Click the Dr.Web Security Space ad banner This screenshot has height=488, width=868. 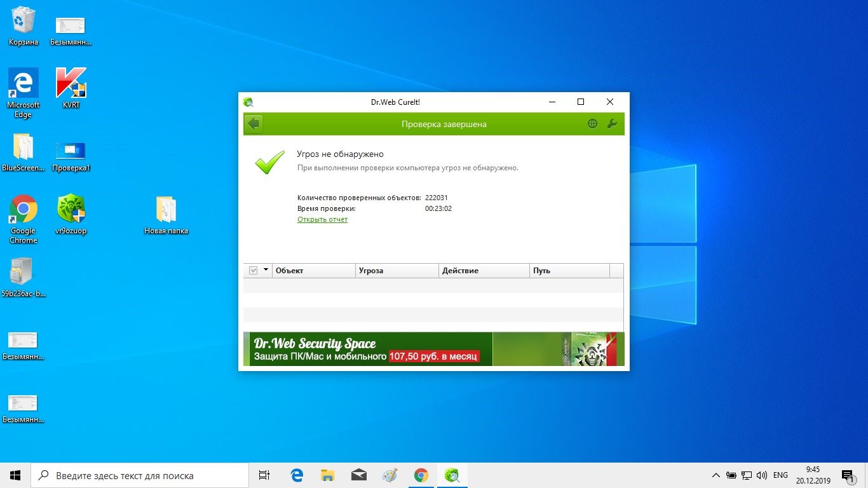click(x=434, y=349)
